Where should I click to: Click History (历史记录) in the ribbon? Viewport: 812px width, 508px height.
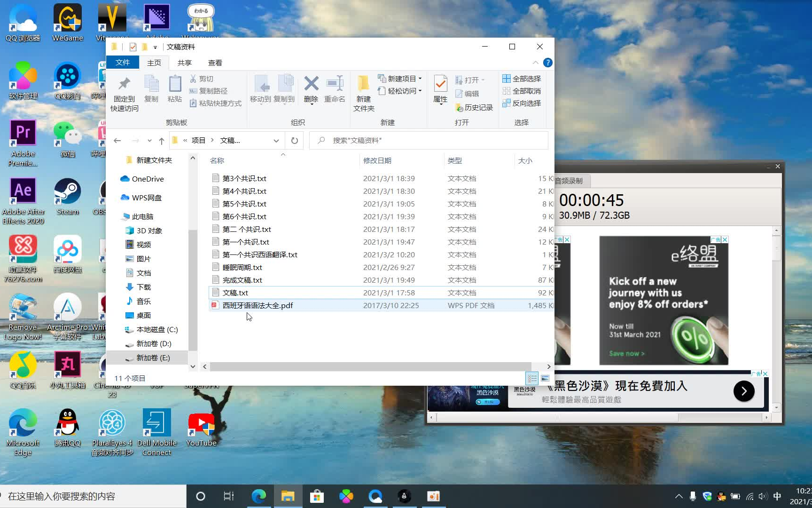[474, 108]
